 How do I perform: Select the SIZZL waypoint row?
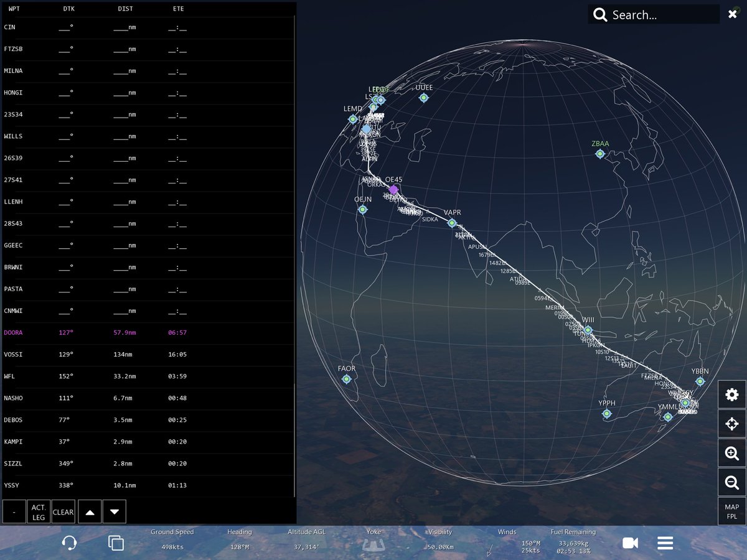point(147,464)
